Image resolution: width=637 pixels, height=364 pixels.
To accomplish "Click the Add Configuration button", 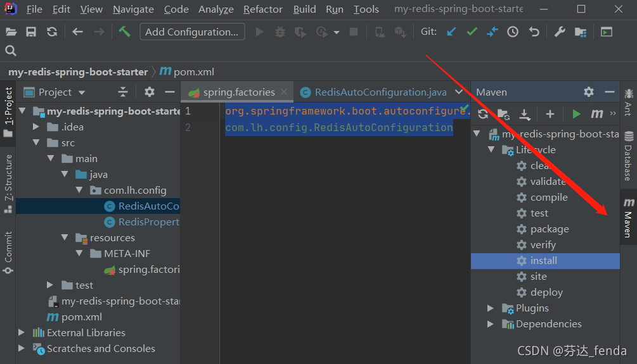I will (192, 32).
